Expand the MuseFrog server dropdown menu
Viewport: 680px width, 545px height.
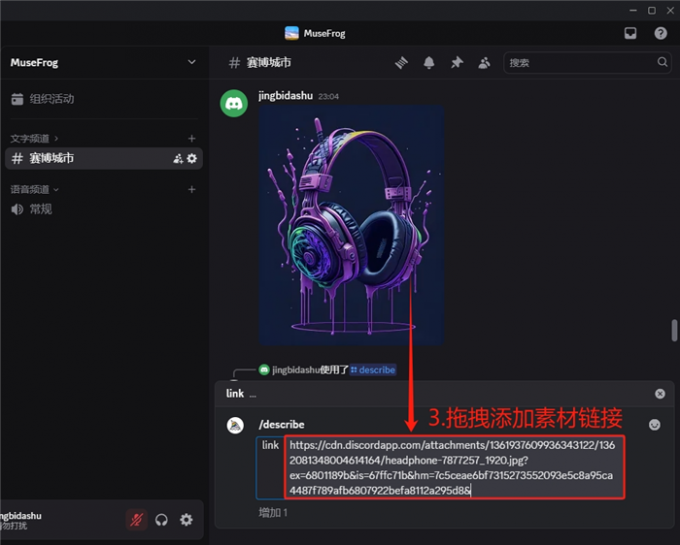click(x=191, y=62)
